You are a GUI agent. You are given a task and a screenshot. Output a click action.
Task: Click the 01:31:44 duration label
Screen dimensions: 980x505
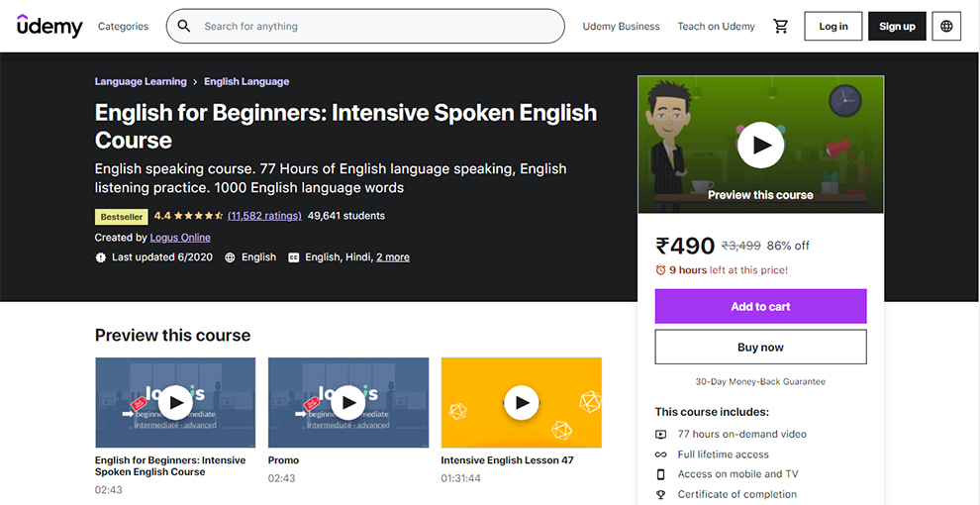tap(460, 478)
